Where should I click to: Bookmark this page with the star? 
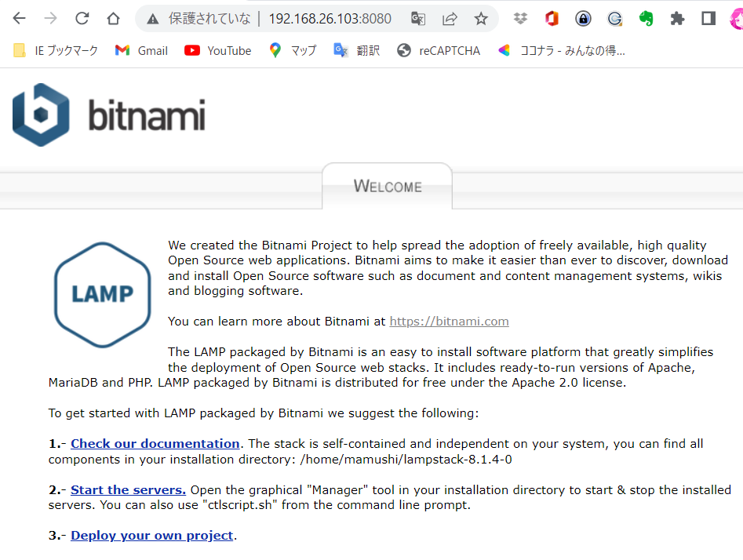pos(481,18)
